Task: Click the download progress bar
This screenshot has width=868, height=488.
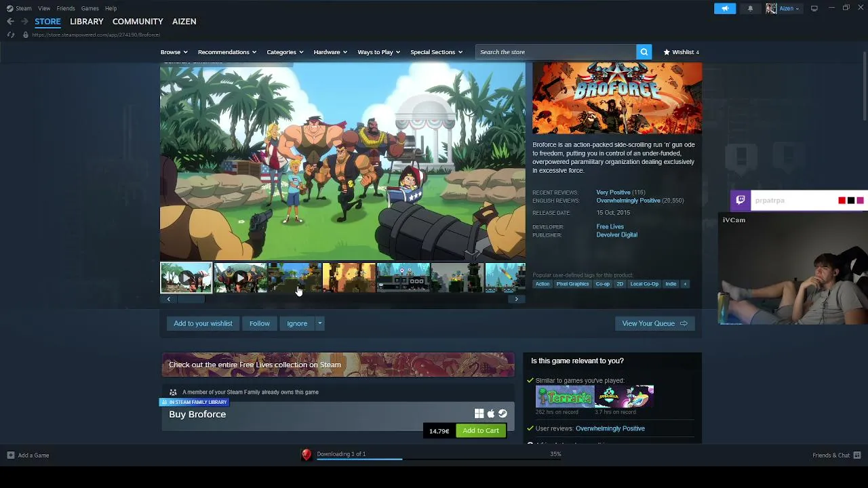Action: [x=439, y=459]
